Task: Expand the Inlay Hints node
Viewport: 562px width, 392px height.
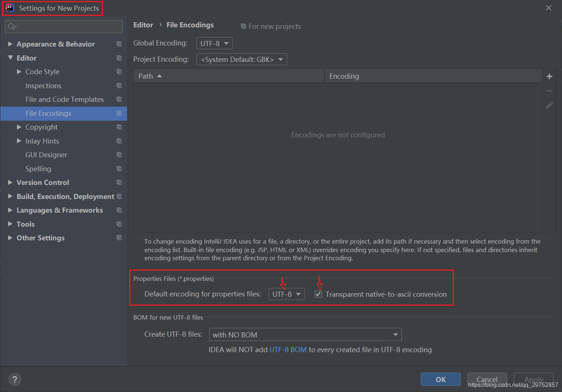Action: point(19,141)
